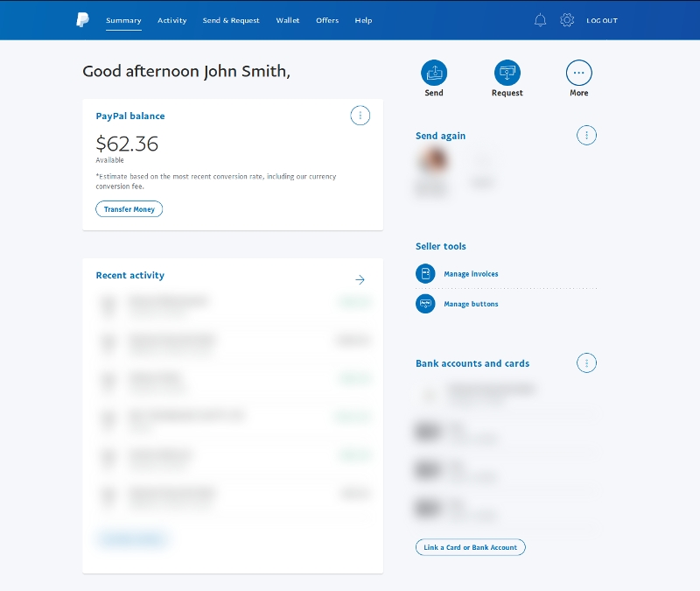700x591 pixels.
Task: Select the Send again contact photo
Action: tap(433, 160)
